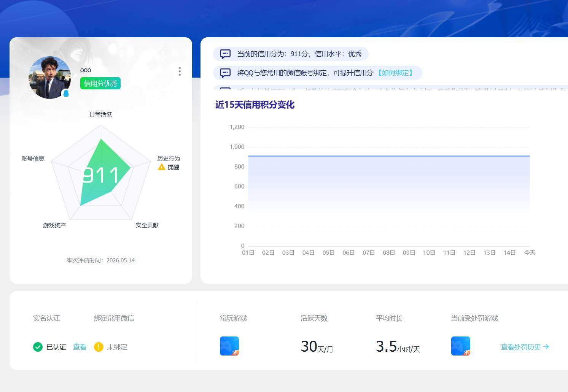
Task: Click the yellow exclamation icon beside 未绑定
Action: (x=99, y=347)
